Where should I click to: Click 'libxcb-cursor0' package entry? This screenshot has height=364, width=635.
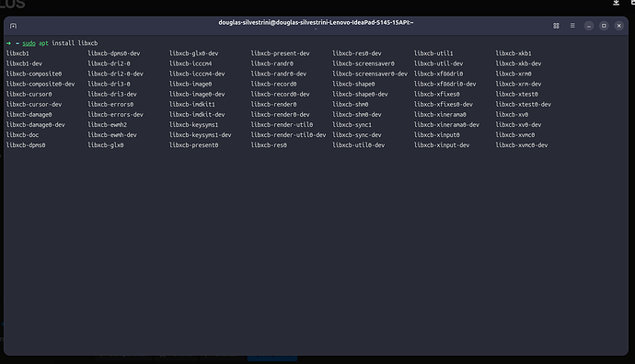(29, 94)
